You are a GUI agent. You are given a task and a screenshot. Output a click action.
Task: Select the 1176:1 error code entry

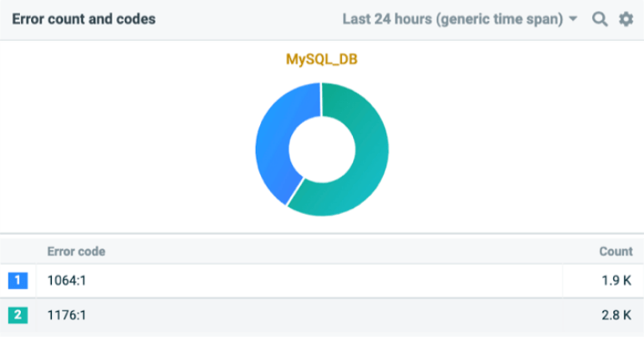point(67,315)
